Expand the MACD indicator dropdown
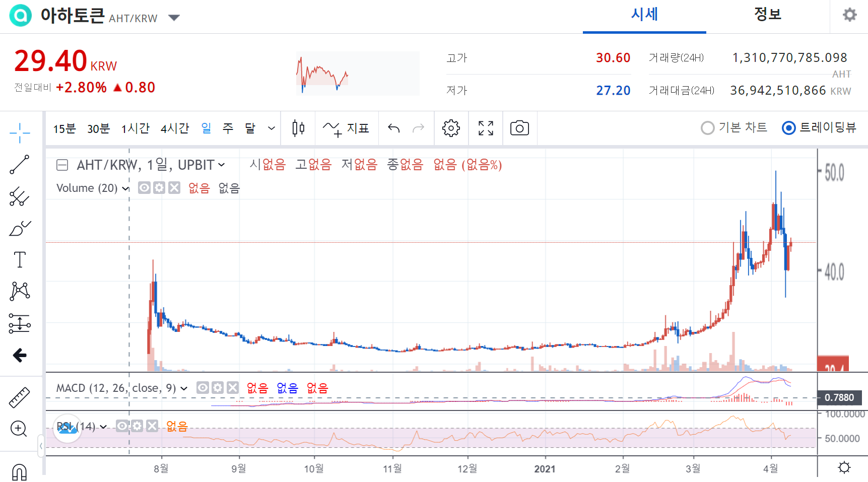Screen dimensions: 868x482 tap(184, 388)
